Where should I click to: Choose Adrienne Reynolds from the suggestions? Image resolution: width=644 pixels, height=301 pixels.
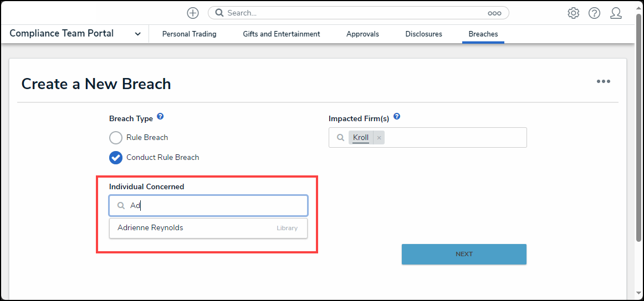[151, 228]
